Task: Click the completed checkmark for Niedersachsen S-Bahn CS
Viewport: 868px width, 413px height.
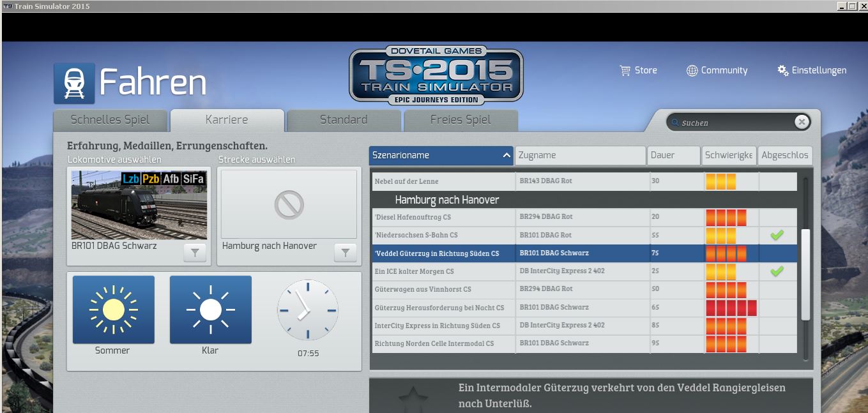Action: point(777,236)
